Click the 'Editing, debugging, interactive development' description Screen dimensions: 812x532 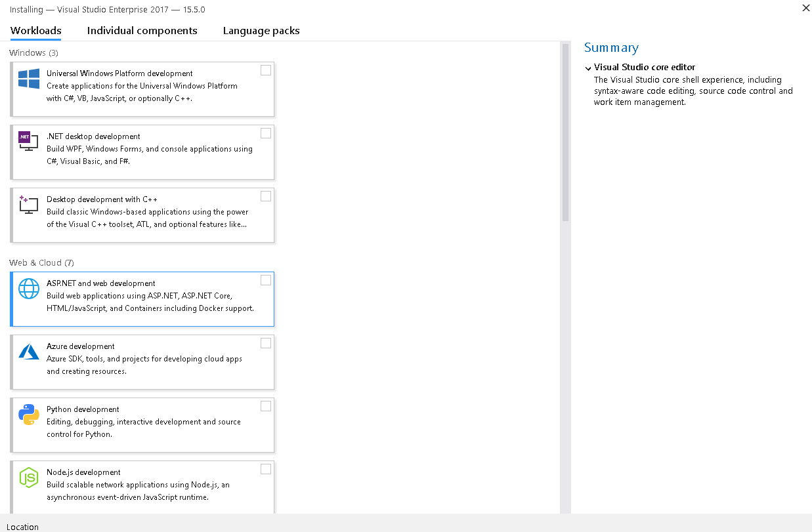click(144, 428)
